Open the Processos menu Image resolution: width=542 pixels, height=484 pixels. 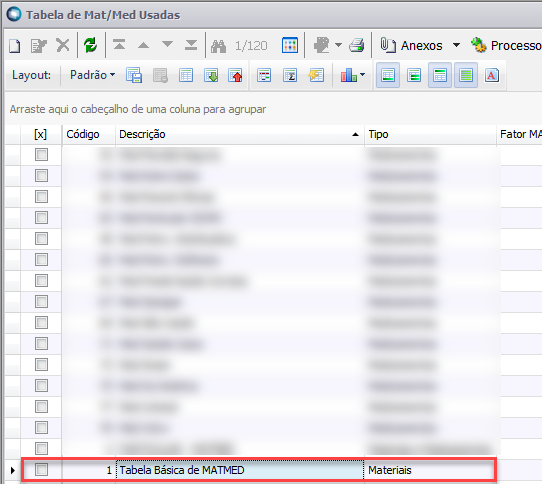(x=506, y=45)
